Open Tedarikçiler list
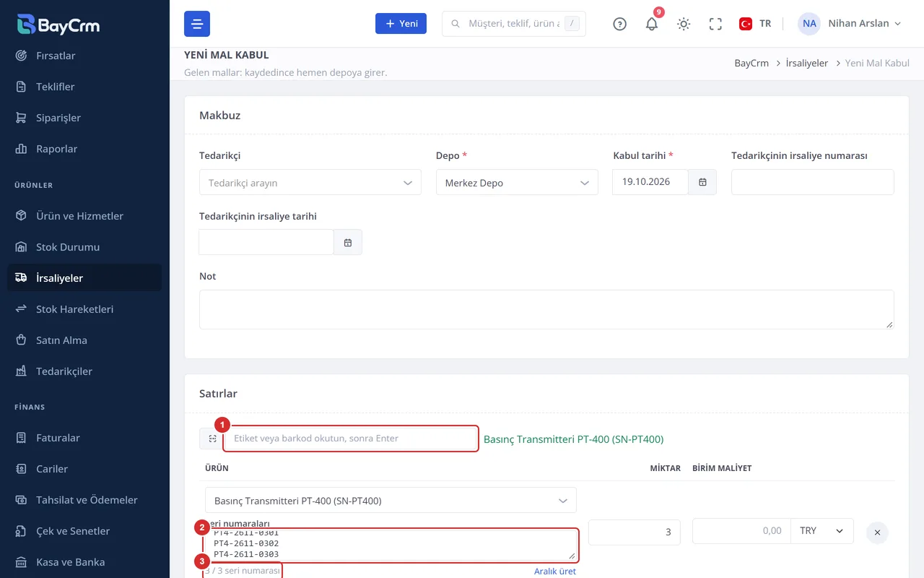Image resolution: width=924 pixels, height=578 pixels. click(x=84, y=371)
